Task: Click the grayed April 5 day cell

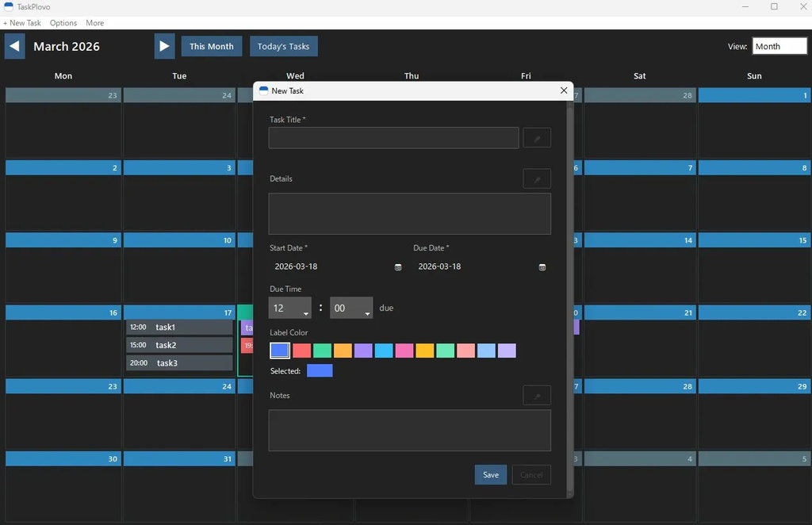Action: click(x=754, y=486)
